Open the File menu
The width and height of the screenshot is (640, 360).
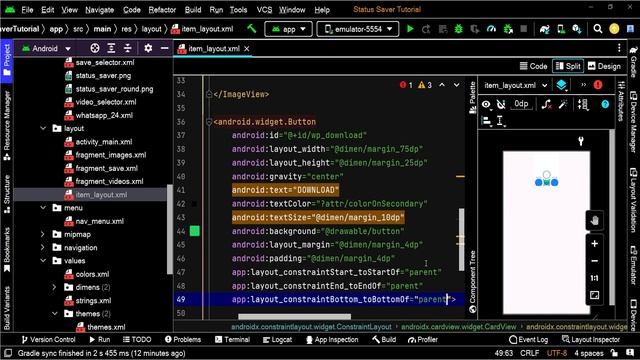[x=27, y=10]
